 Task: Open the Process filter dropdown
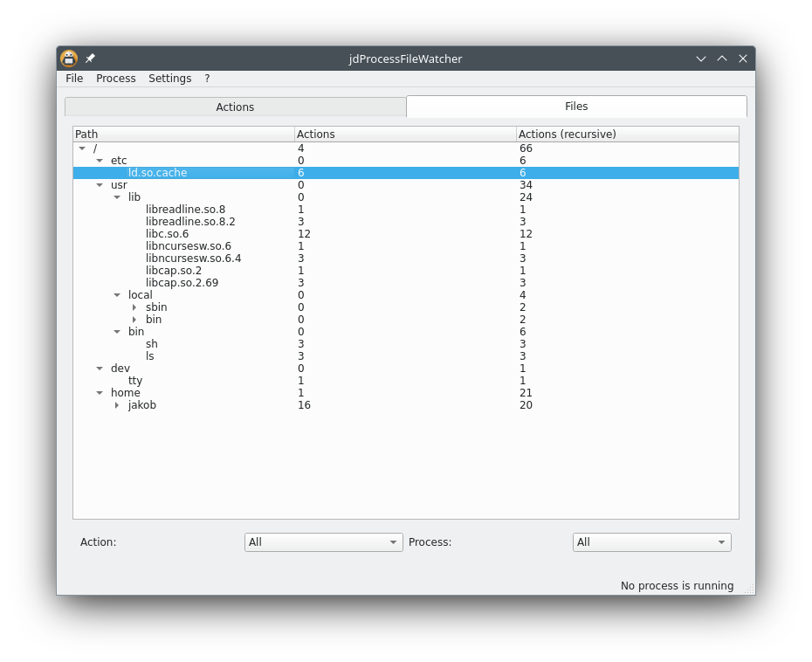[x=652, y=542]
